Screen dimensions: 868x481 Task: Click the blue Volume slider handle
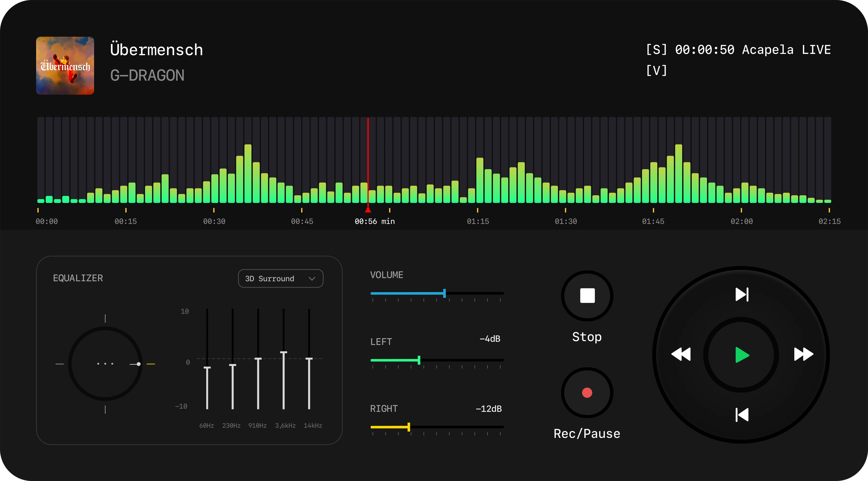tap(444, 293)
